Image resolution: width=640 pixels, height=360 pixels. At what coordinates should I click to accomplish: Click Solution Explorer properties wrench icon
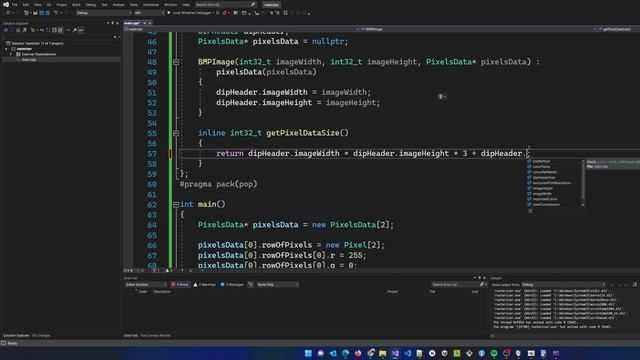pos(75,30)
